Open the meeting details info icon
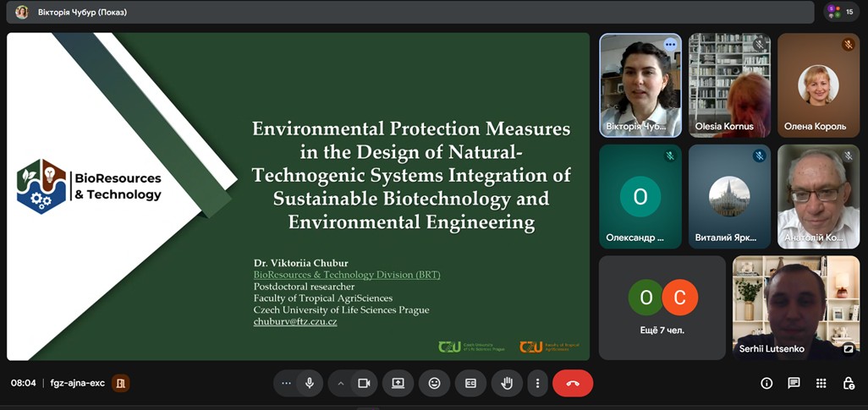Viewport: 868px width, 410px height. [766, 383]
